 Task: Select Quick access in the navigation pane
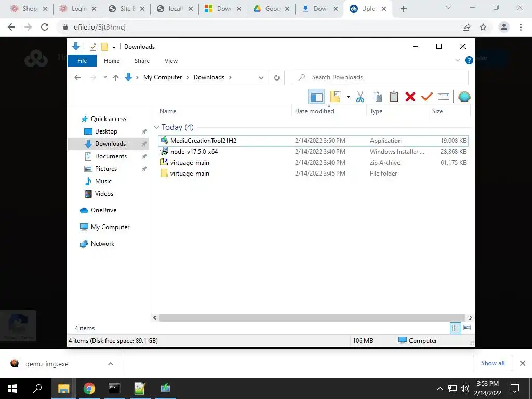pyautogui.click(x=108, y=119)
